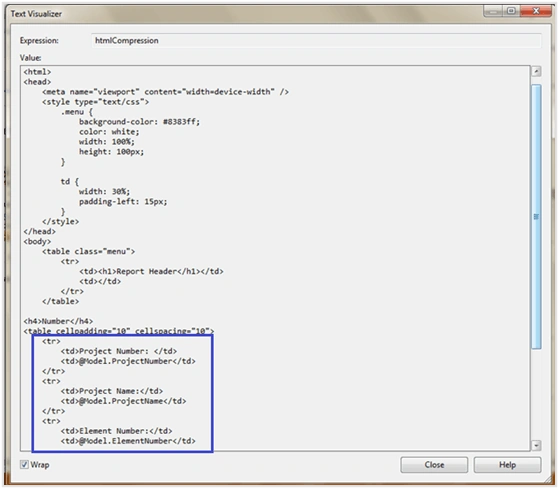Click the style type="text/css" line
The width and height of the screenshot is (559, 489).
coord(96,102)
